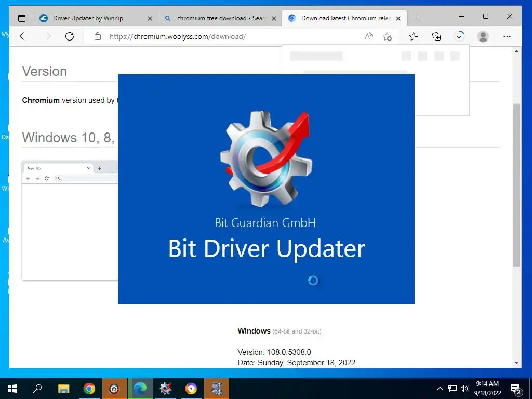Open the Favorites list icon
532x399 pixels.
point(414,36)
